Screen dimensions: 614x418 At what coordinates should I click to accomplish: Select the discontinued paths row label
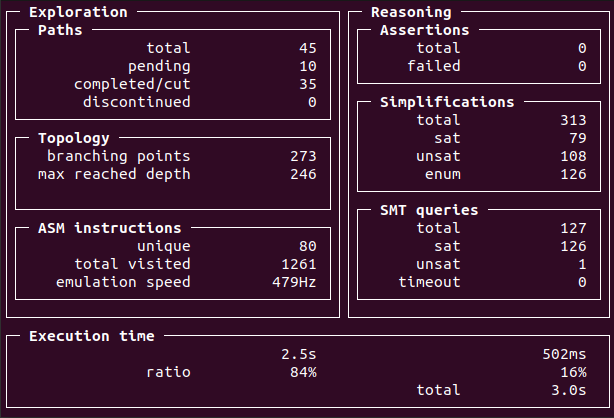137,102
